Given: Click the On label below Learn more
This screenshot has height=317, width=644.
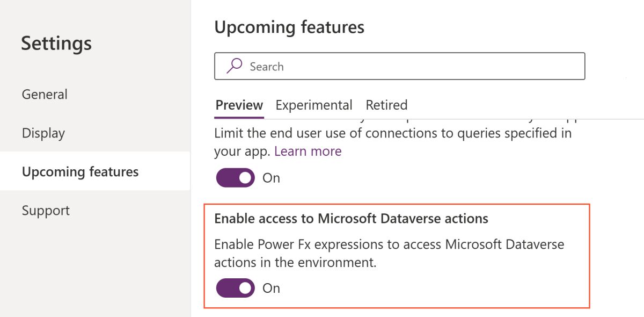Looking at the screenshot, I should [x=271, y=178].
